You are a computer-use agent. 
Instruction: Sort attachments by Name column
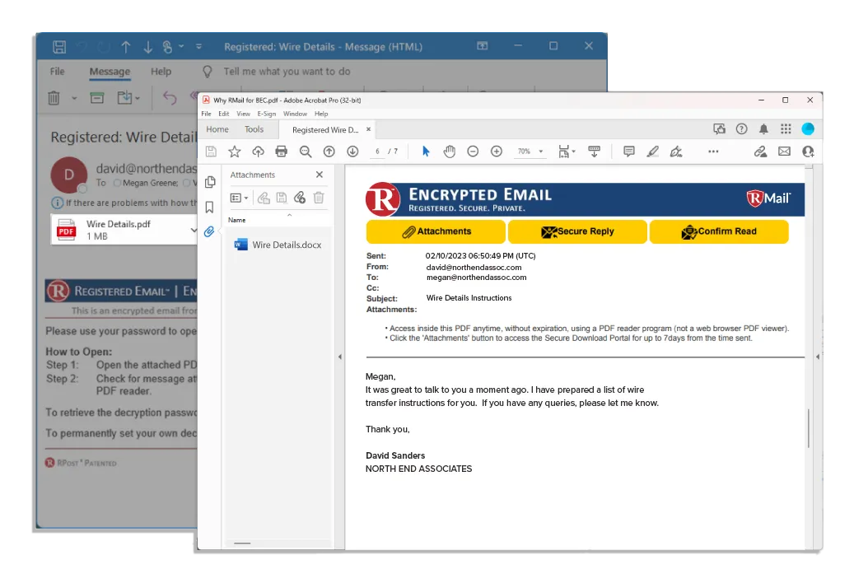click(x=237, y=220)
